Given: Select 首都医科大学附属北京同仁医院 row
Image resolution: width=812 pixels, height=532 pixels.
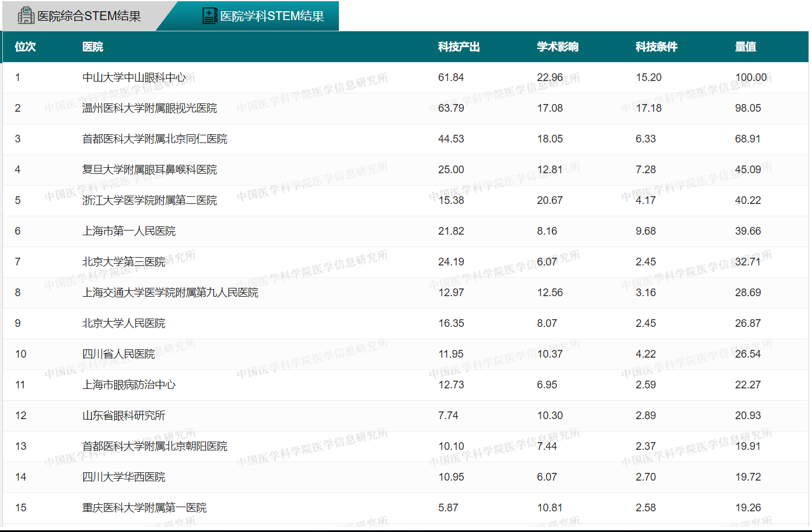Looking at the screenshot, I should click(154, 139).
